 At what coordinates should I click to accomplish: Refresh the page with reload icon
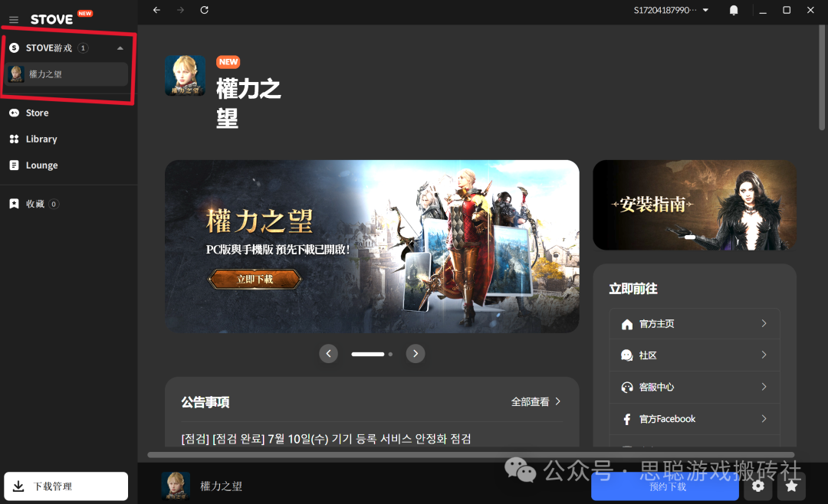(204, 10)
